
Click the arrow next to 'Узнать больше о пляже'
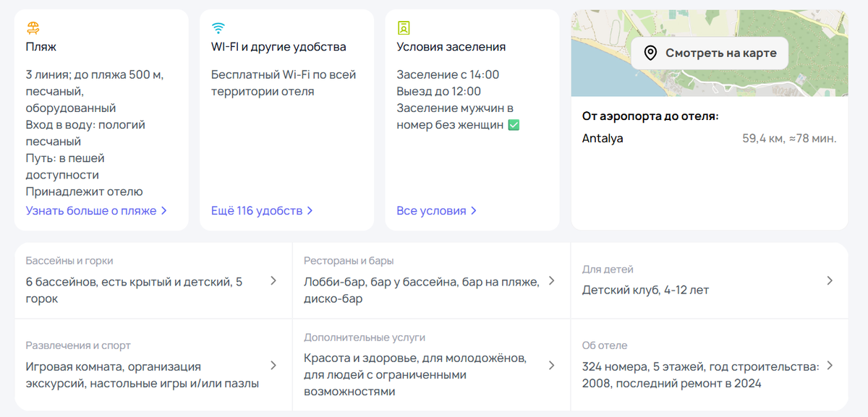pyautogui.click(x=164, y=211)
